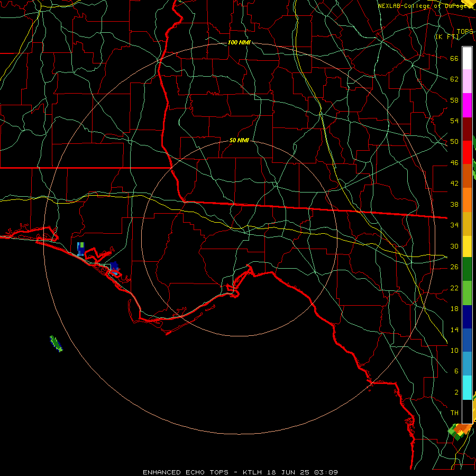The width and height of the screenshot is (476, 476).
Task: Click the cyan legend color band
Action: point(467,388)
